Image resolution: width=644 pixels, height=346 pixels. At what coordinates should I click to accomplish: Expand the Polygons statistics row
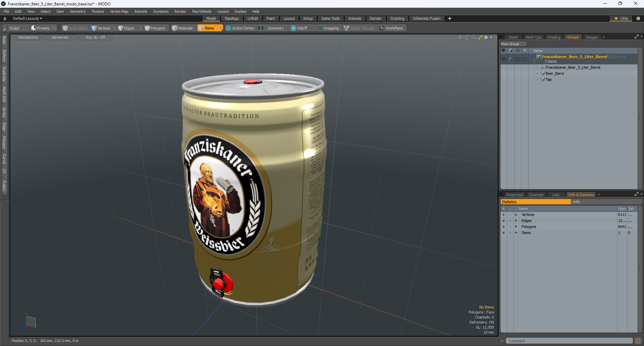click(x=516, y=227)
